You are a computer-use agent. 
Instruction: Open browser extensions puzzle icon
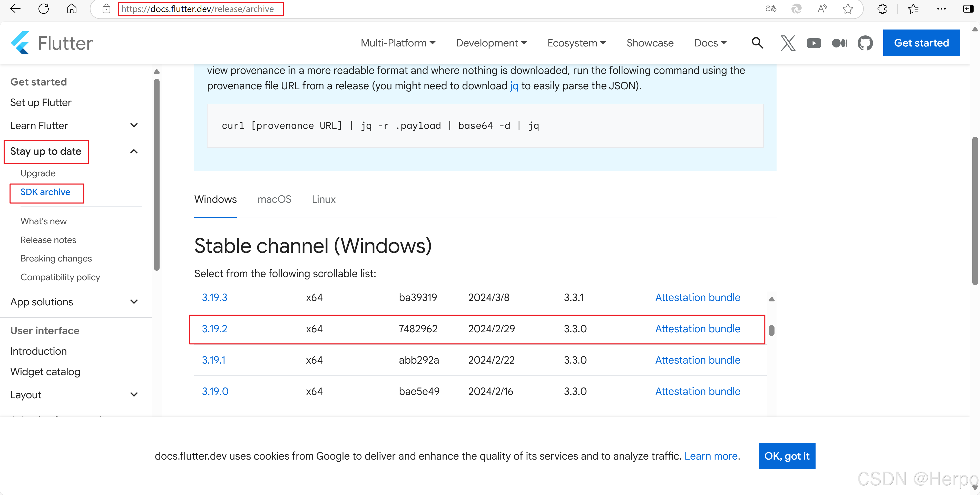[x=882, y=9]
